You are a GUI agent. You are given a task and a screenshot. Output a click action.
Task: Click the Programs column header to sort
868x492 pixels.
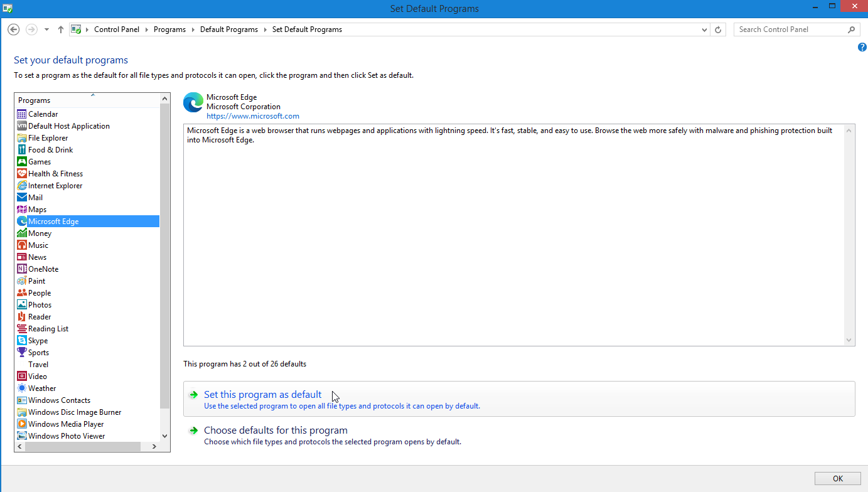[87, 100]
